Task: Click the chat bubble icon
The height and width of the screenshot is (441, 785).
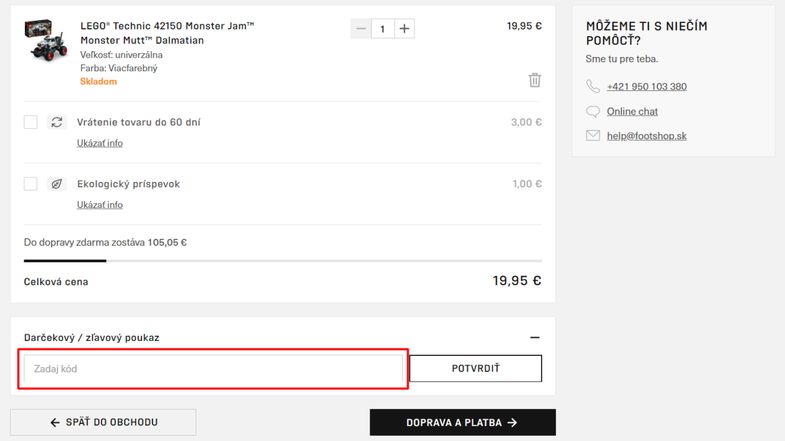Action: click(x=593, y=111)
